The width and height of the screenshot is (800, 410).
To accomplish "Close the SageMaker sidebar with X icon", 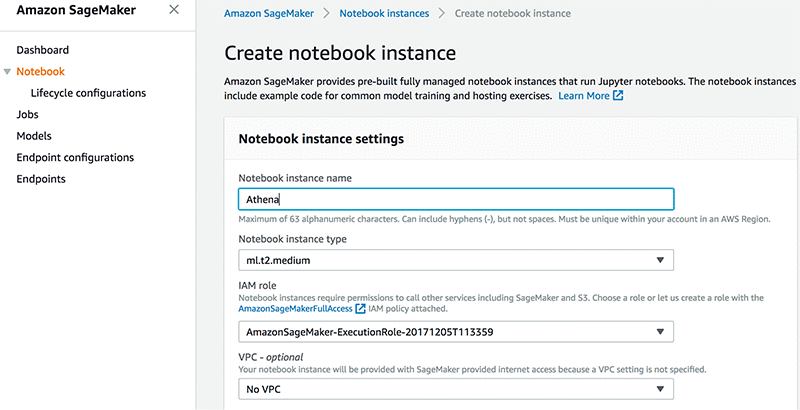I will (x=174, y=9).
